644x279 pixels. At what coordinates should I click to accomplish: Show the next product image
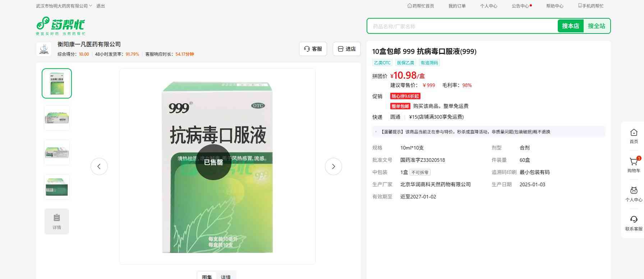333,166
